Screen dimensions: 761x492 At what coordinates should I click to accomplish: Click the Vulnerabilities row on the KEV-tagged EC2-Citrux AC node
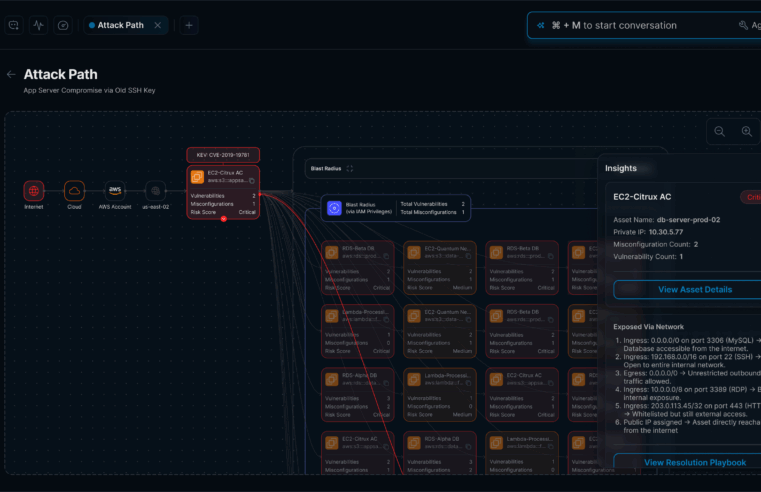[x=223, y=196]
